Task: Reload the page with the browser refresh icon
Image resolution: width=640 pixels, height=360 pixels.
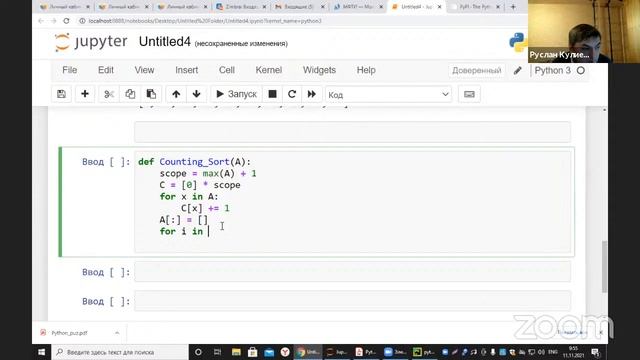Action: click(x=66, y=21)
